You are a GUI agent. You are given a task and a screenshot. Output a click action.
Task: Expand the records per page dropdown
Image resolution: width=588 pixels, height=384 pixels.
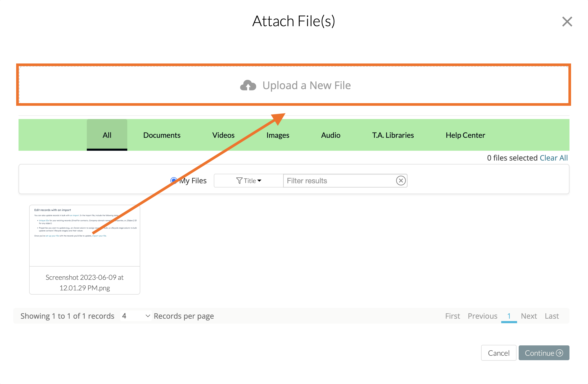pyautogui.click(x=136, y=316)
